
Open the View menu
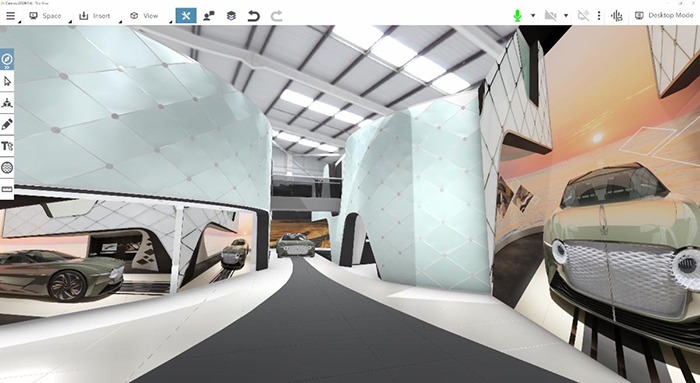point(144,16)
